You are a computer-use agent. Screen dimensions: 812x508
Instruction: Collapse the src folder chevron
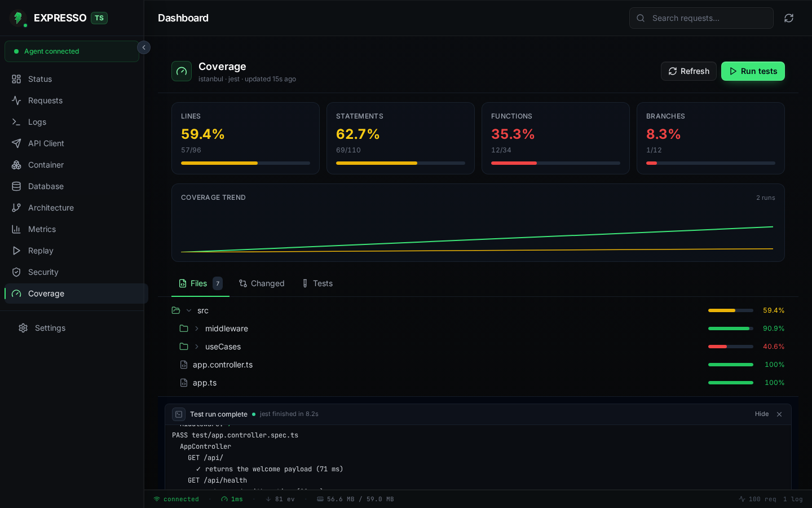[x=189, y=310]
